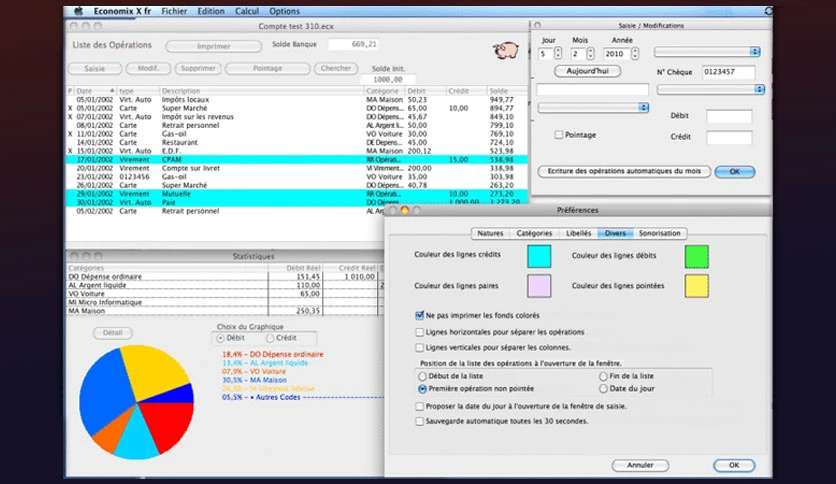Click the Débit input field in Saisie
The height and width of the screenshot is (484, 836).
pos(729,116)
